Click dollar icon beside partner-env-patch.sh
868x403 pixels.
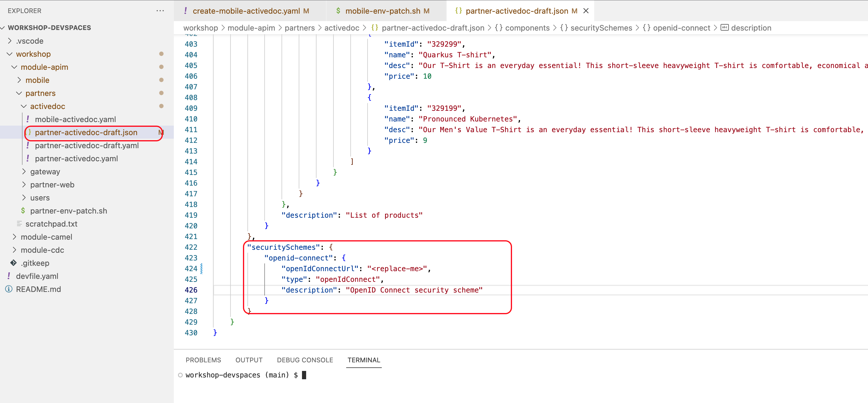click(x=23, y=211)
